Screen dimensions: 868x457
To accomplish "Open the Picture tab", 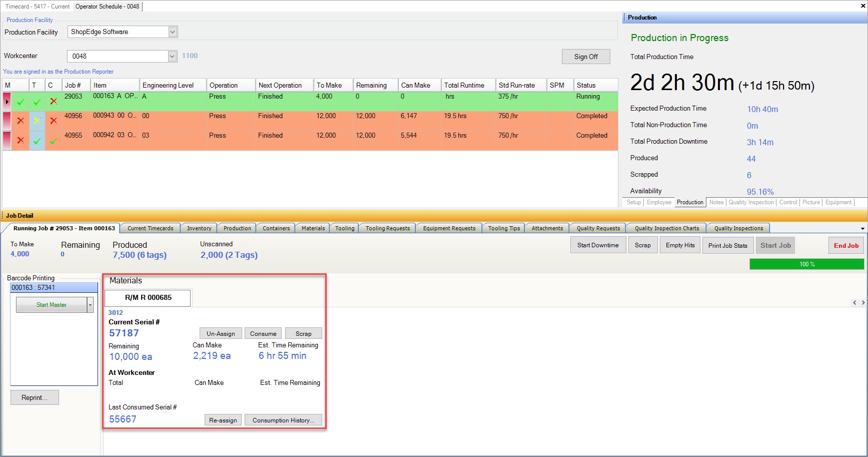I will click(811, 202).
